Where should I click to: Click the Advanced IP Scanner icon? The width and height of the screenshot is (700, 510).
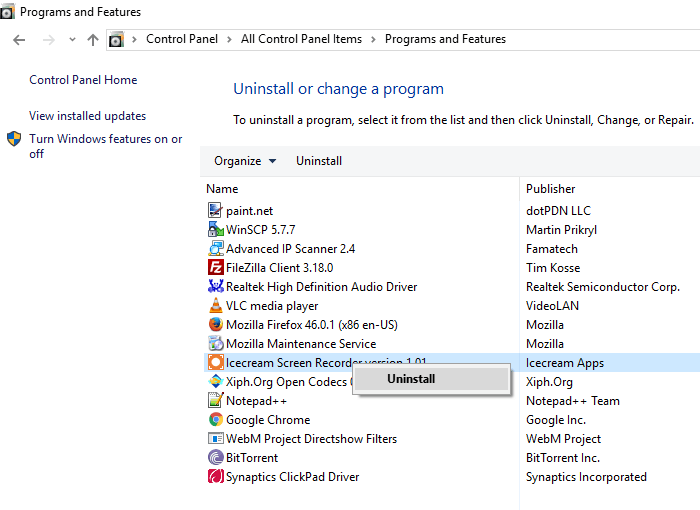click(215, 248)
